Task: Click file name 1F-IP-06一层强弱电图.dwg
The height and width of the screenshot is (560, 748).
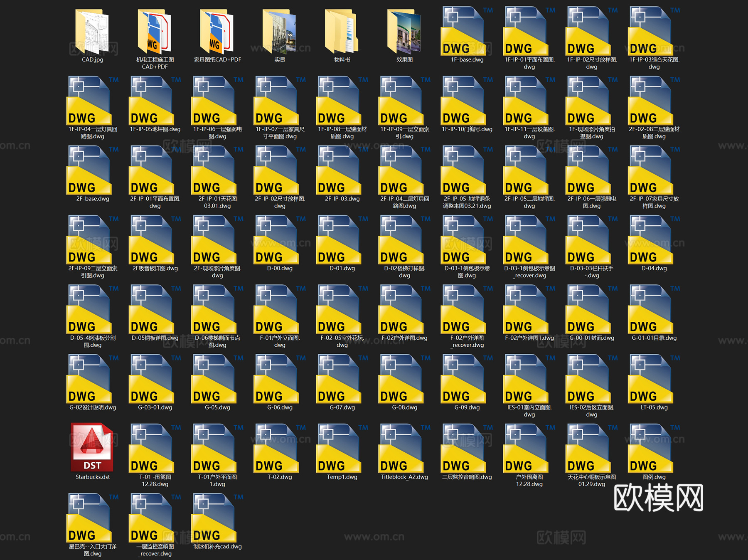Action: [x=217, y=133]
